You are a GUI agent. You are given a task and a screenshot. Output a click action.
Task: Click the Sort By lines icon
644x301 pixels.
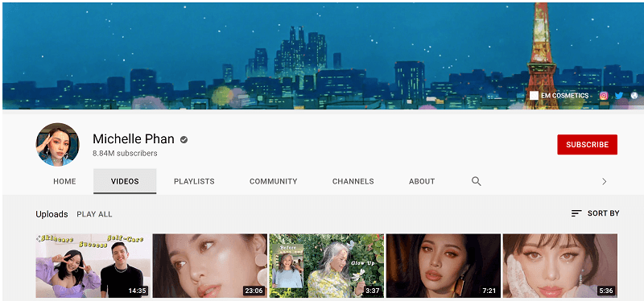[x=576, y=213]
